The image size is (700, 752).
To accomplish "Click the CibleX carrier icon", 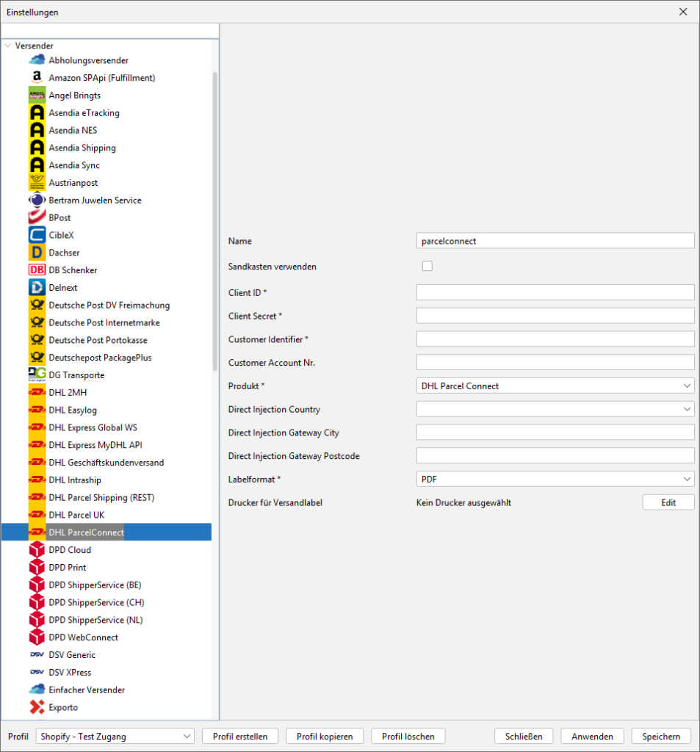I will (x=37, y=235).
